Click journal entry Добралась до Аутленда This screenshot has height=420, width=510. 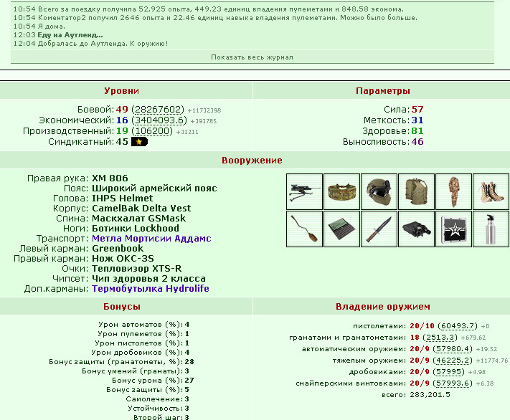(x=103, y=44)
